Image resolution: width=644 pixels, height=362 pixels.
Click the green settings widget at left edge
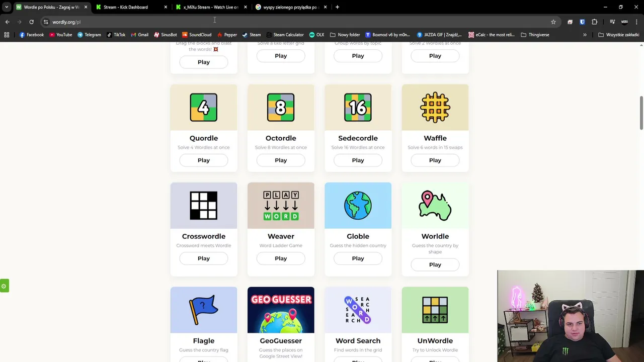click(4, 286)
